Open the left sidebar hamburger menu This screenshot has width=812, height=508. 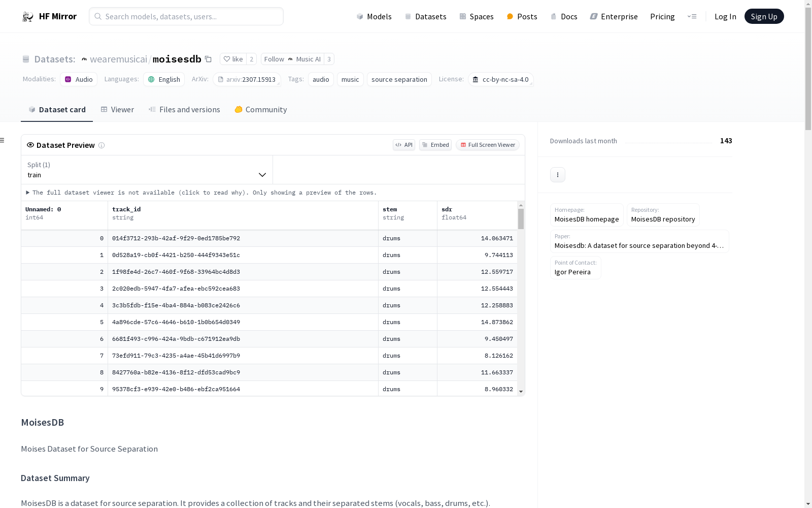tap(2, 140)
